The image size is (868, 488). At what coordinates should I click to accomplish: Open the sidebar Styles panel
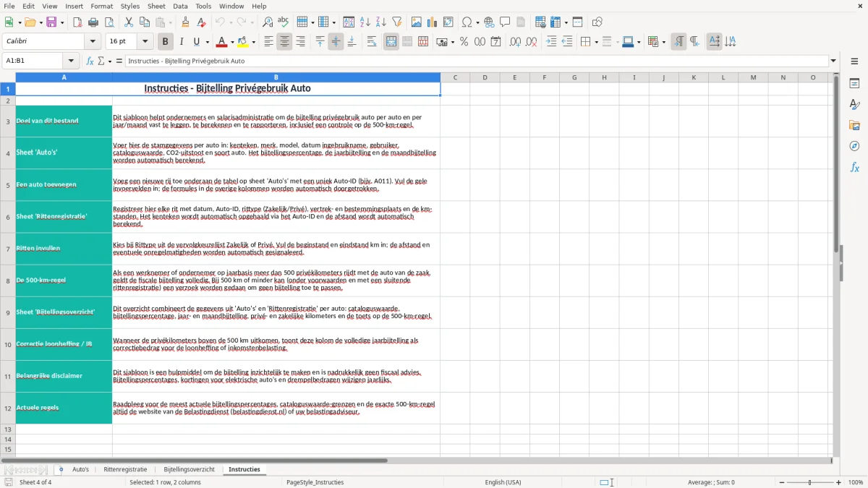(854, 104)
